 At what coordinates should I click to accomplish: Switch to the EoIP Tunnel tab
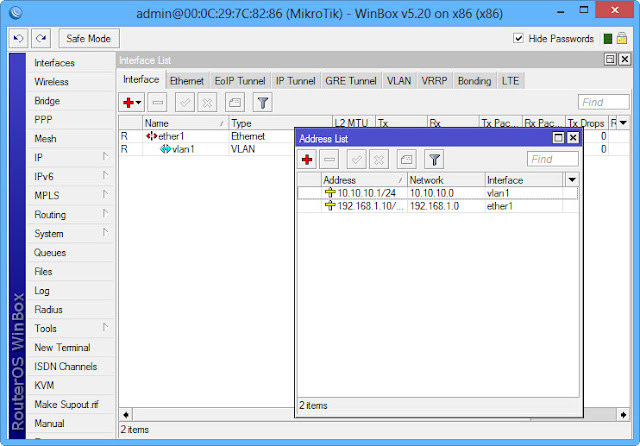pos(240,81)
